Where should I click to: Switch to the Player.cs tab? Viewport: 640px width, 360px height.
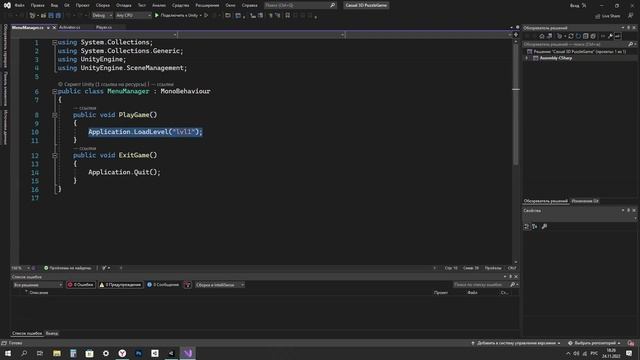[x=104, y=27]
